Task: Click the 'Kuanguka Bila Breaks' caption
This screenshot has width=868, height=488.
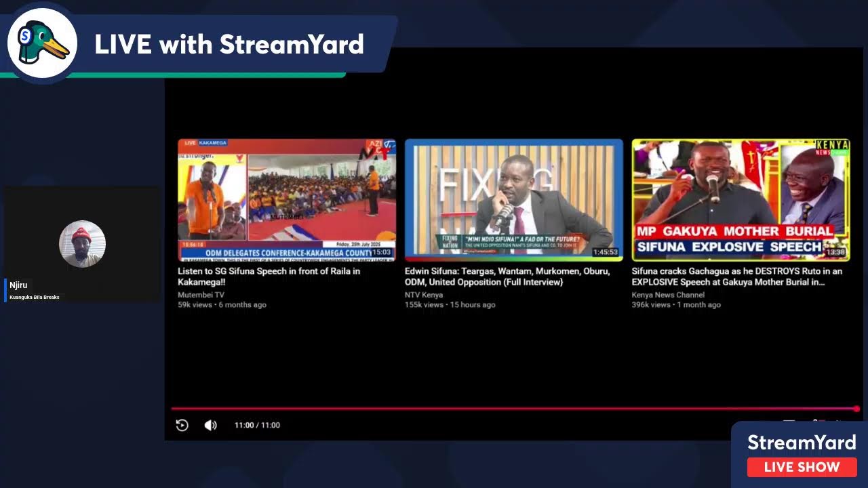Action: click(35, 297)
